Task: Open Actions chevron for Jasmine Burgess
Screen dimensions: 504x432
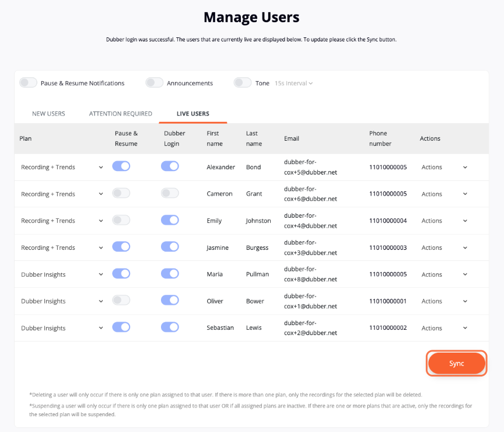Action: click(465, 248)
